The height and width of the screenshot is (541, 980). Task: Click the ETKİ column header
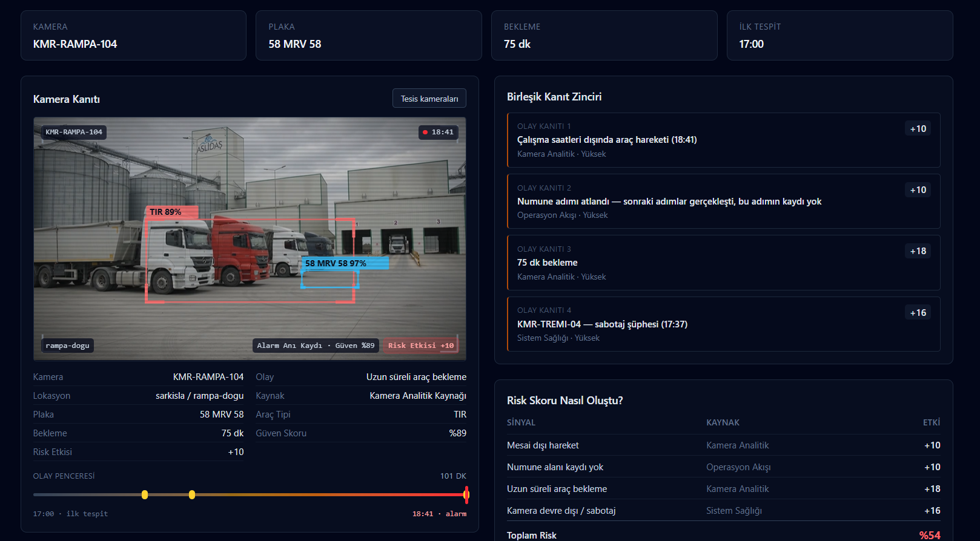point(932,422)
